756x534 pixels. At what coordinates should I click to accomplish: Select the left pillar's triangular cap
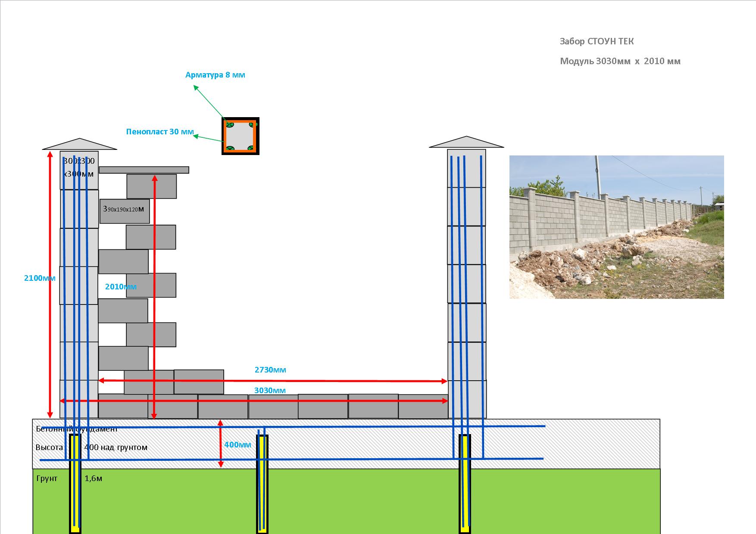(x=79, y=144)
